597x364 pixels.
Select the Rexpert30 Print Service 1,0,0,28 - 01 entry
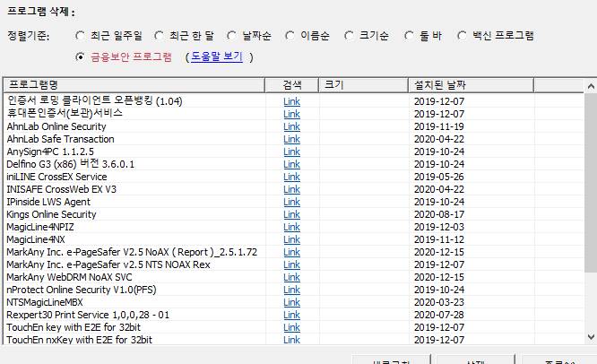(88, 315)
